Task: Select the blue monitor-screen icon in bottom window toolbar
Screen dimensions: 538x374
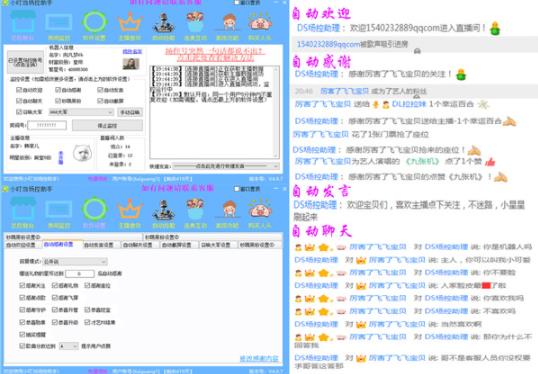Action: [59, 209]
